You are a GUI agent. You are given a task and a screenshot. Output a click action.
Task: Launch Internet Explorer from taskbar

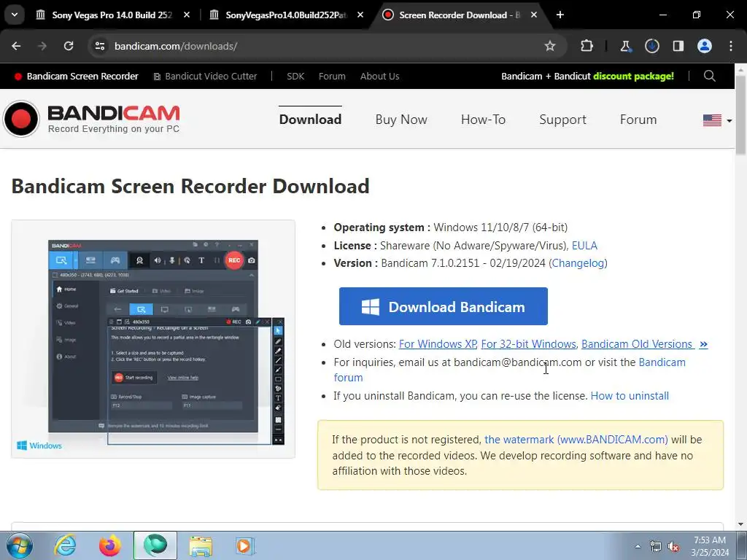tap(65, 545)
